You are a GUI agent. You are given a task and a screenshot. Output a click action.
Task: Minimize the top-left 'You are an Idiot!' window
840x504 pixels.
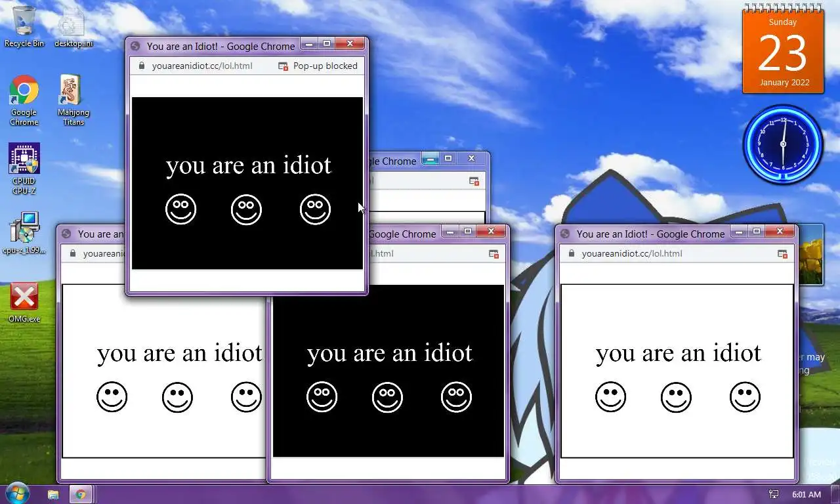[x=309, y=43]
